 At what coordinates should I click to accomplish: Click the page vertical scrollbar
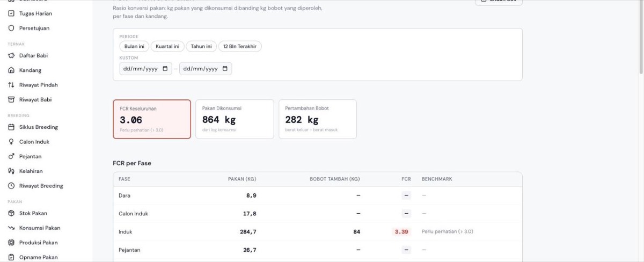pos(641,38)
